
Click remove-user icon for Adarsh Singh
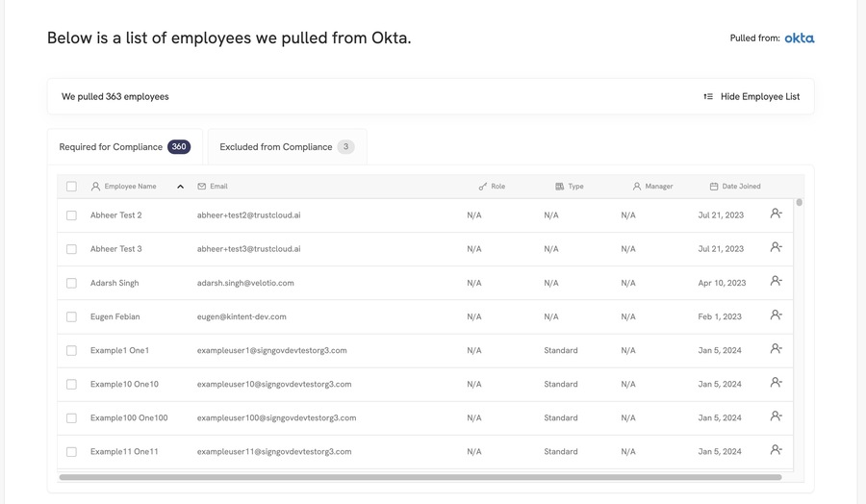[776, 281]
